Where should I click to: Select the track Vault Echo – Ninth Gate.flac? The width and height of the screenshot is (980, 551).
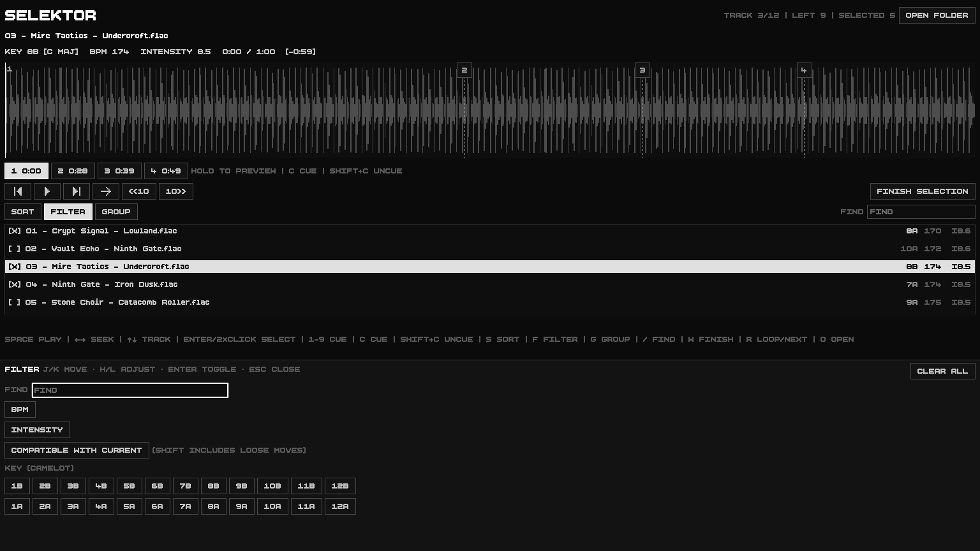(490, 249)
